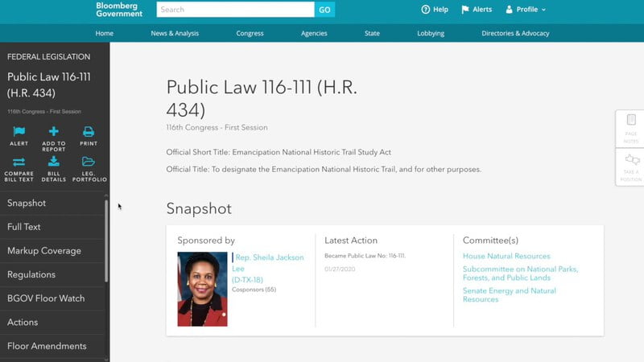Open Page Notes panel icon
644x362 pixels.
tap(631, 120)
